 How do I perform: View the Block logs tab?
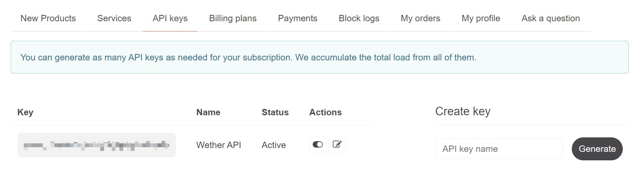point(359,18)
